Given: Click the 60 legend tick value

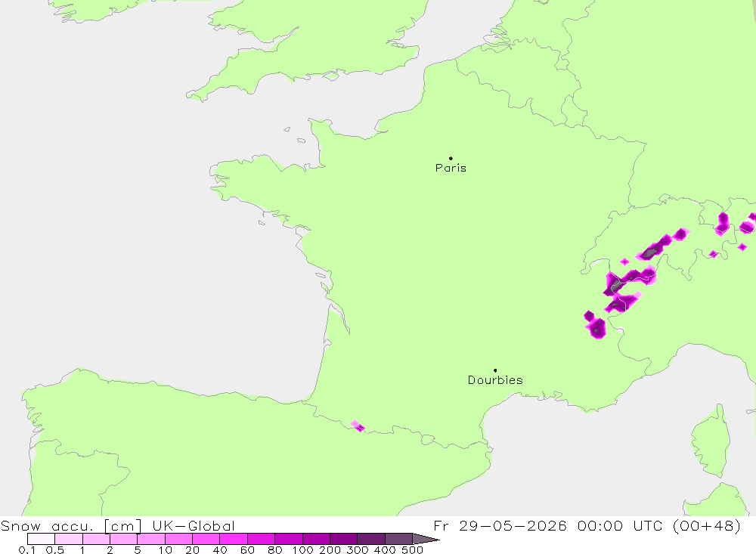Looking at the screenshot, I should 247,549.
